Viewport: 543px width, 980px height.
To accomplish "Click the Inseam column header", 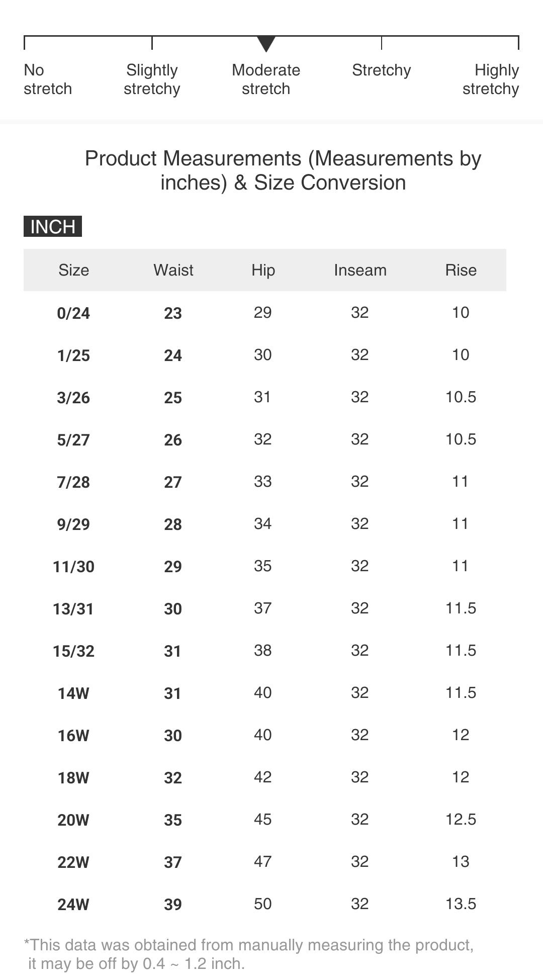I will pyautogui.click(x=360, y=270).
